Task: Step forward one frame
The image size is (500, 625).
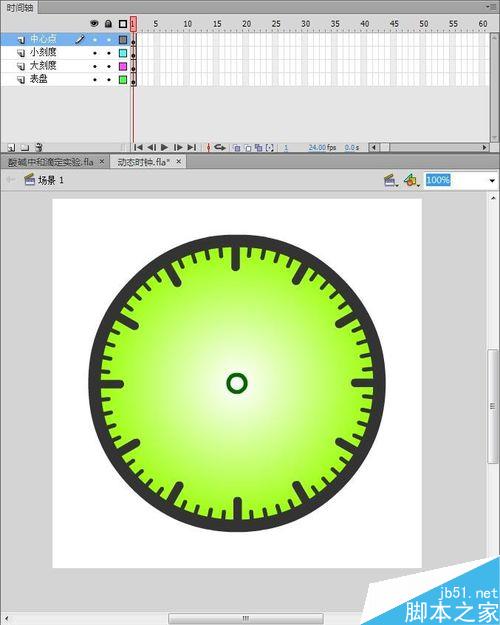Action: (x=178, y=147)
